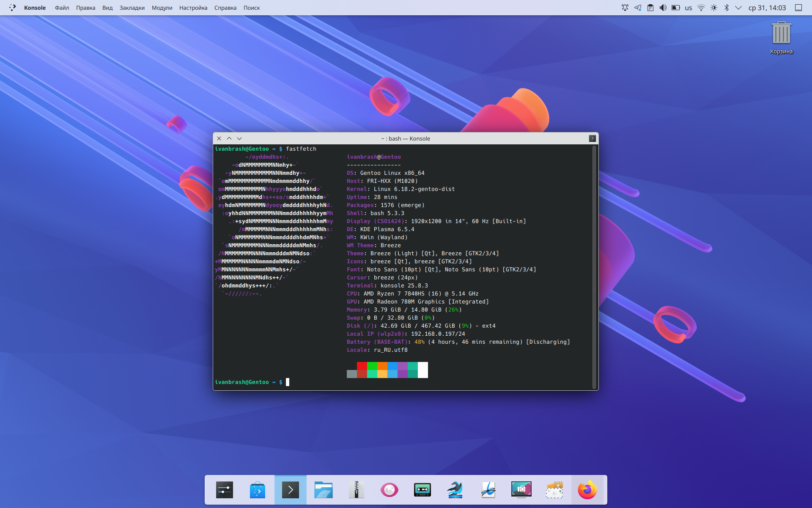812x508 pixels.
Task: Click the clock showing ср 31, 14:03
Action: (767, 8)
